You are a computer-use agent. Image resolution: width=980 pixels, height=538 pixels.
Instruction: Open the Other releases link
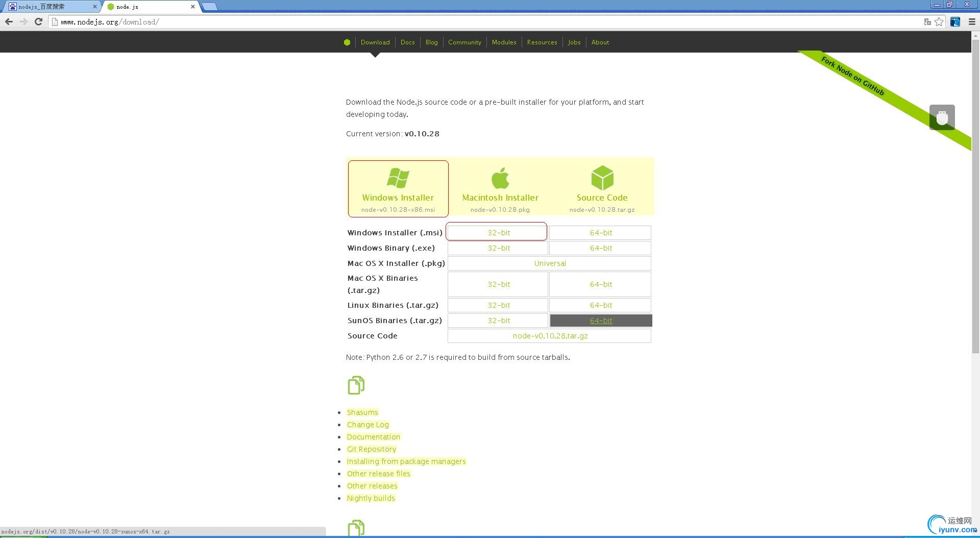pyautogui.click(x=372, y=486)
